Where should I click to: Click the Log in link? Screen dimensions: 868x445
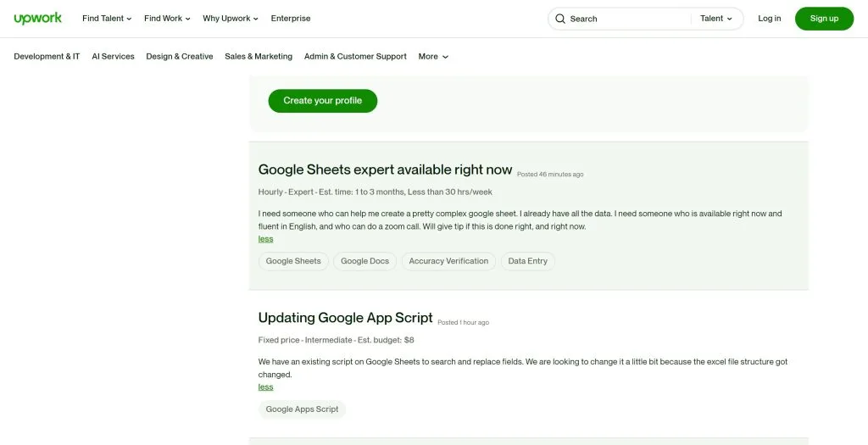pyautogui.click(x=770, y=19)
